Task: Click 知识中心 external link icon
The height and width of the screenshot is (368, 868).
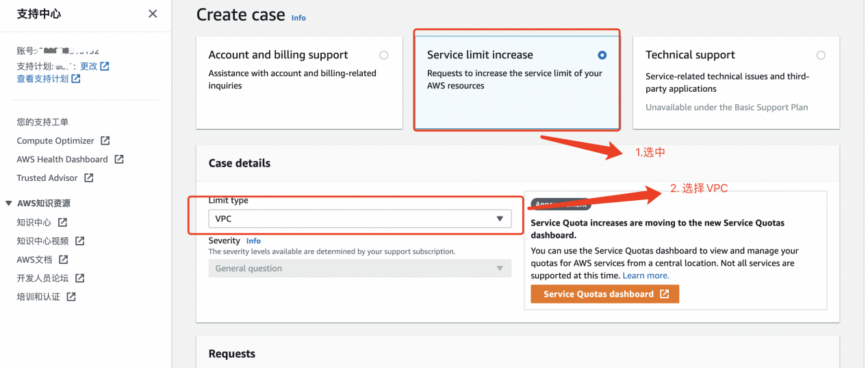Action: [x=62, y=222]
